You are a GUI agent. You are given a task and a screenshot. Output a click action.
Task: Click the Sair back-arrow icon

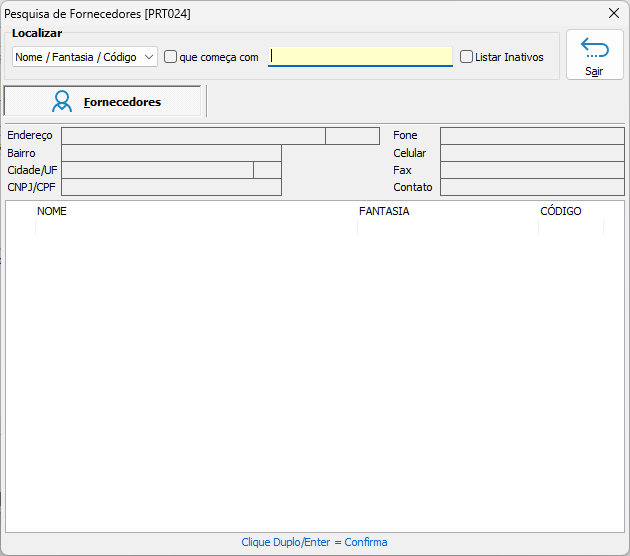pyautogui.click(x=594, y=48)
